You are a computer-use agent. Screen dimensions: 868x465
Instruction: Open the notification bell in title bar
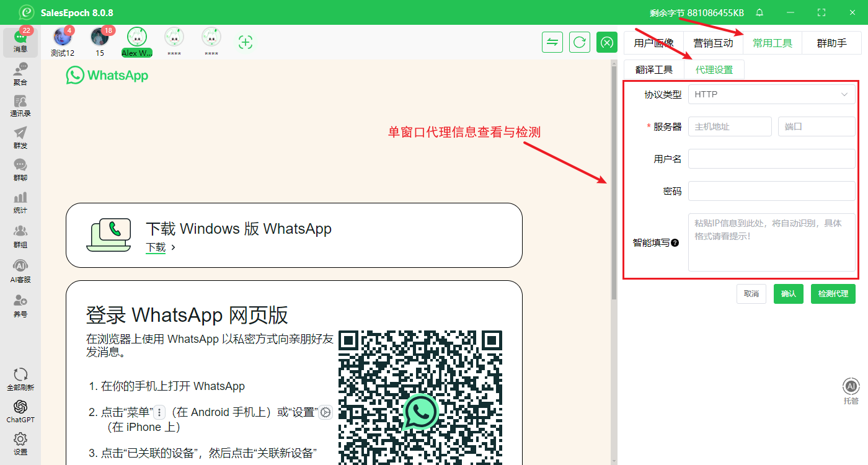tap(759, 12)
